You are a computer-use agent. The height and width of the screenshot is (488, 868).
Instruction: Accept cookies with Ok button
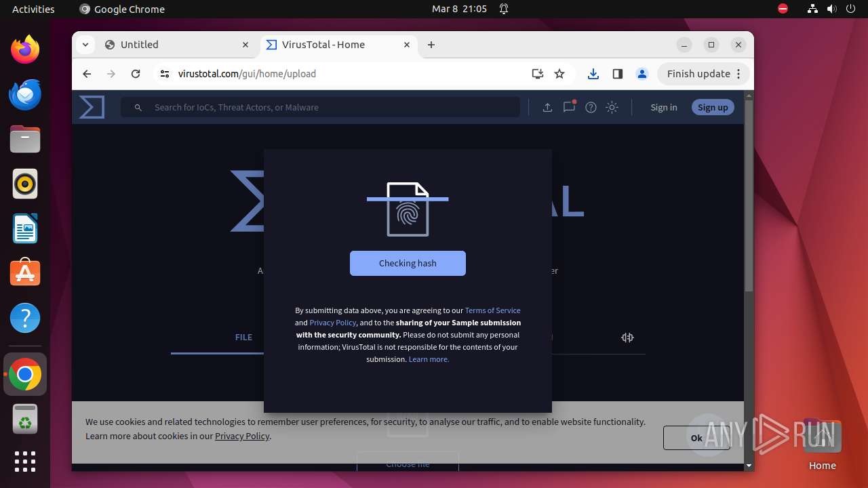coord(696,438)
